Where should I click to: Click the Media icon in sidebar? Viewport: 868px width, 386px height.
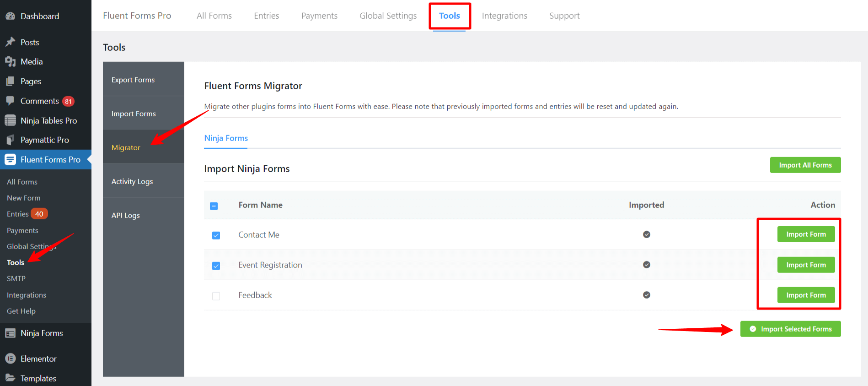tap(10, 61)
